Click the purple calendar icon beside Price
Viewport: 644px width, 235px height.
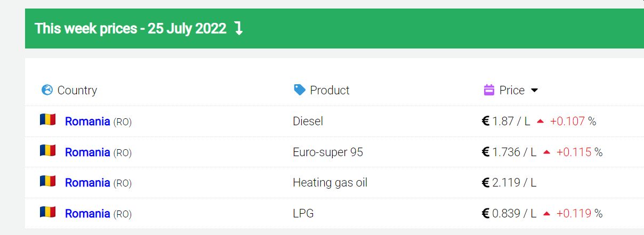pos(489,90)
